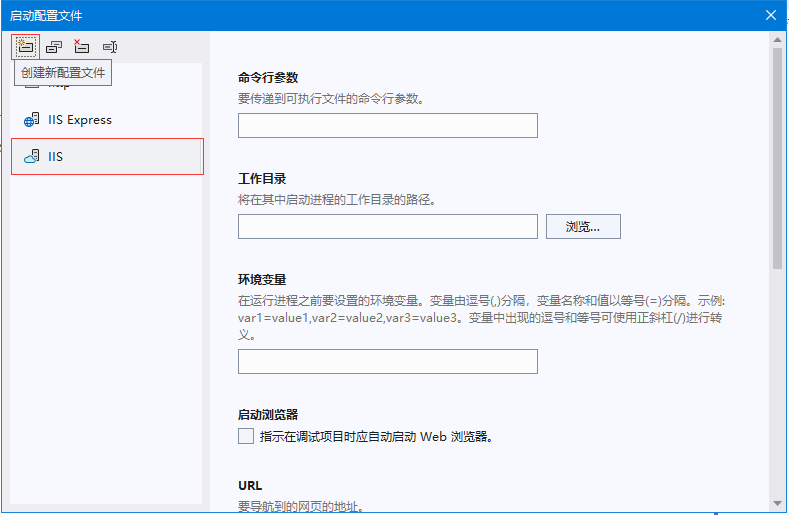This screenshot has height=515, width=789.
Task: Delete the selected profile with the red-X icon
Action: [82, 46]
